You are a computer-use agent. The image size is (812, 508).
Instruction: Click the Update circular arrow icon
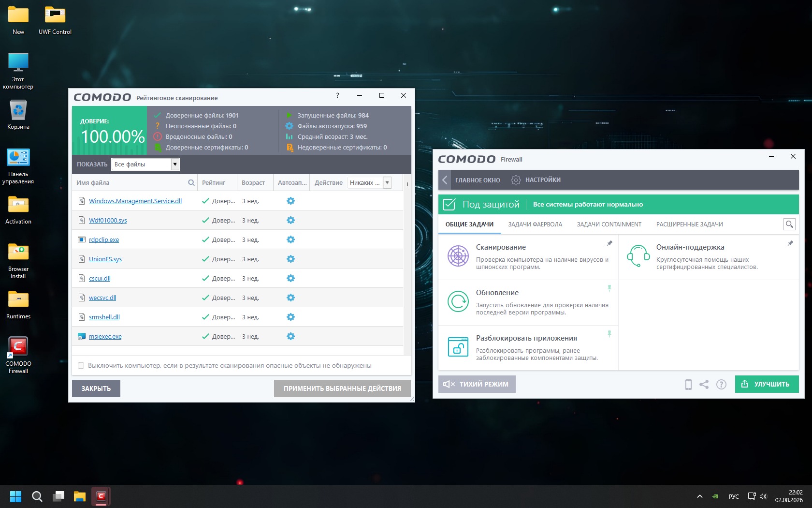[458, 301]
